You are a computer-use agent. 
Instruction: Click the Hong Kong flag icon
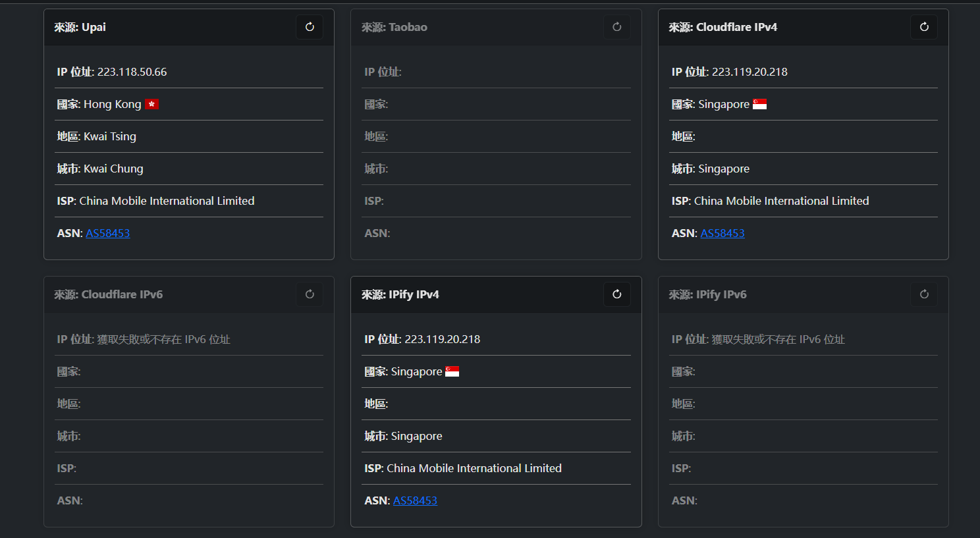pos(151,104)
